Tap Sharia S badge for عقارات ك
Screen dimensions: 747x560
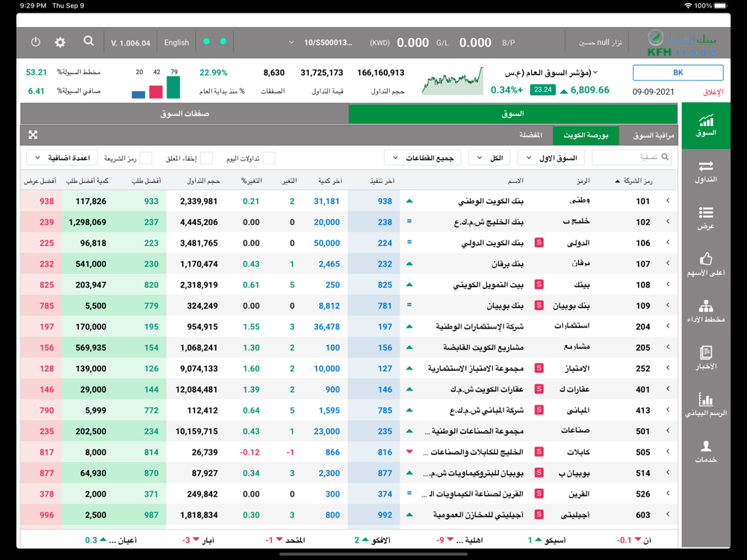click(x=539, y=389)
